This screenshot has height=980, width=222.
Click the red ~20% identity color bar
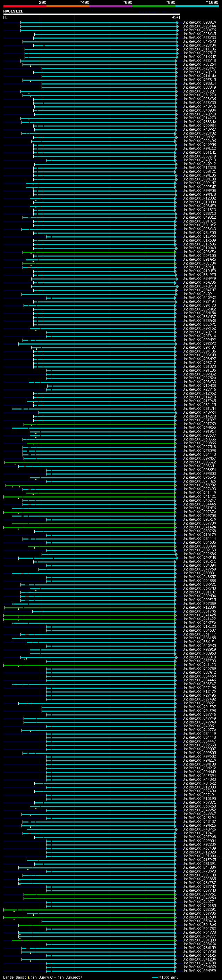(25, 6)
